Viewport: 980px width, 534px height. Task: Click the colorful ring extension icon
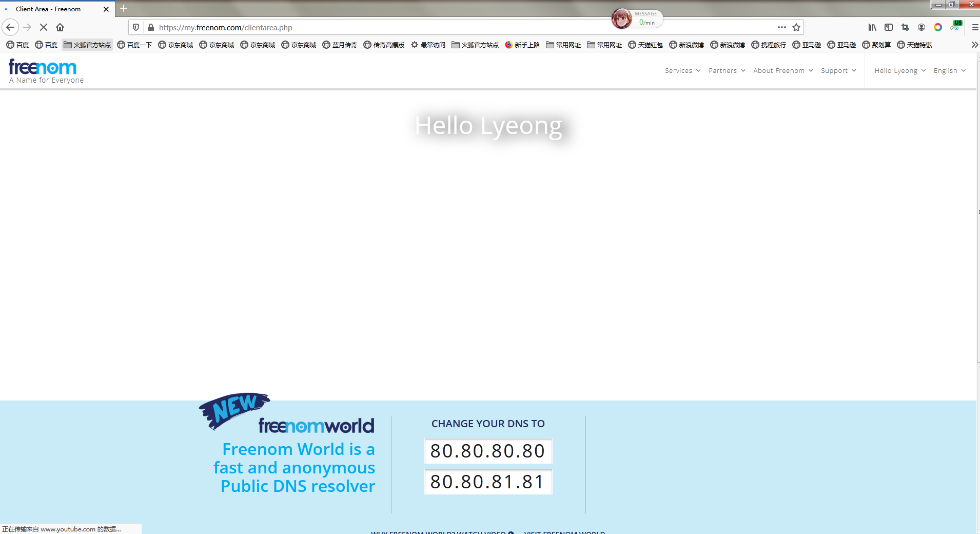(x=938, y=27)
